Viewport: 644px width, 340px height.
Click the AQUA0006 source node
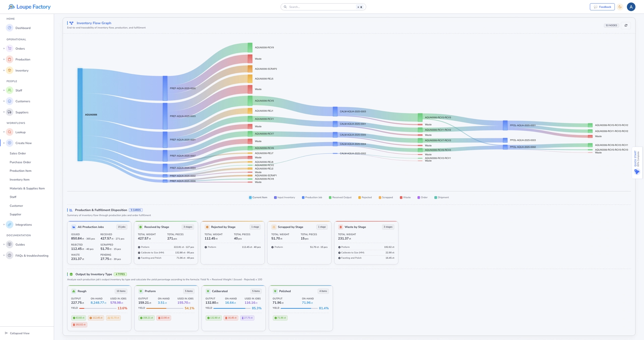coord(80,114)
